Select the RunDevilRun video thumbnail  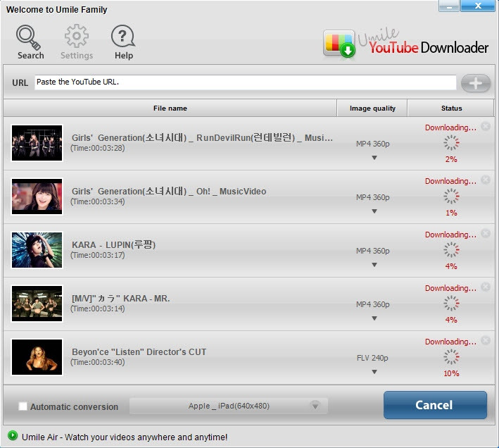tap(37, 143)
